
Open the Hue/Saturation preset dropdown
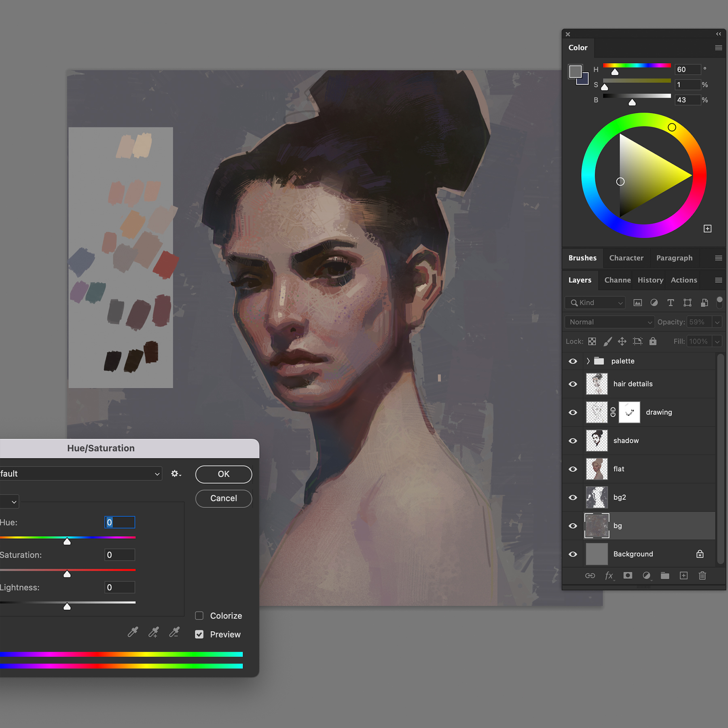pos(81,474)
